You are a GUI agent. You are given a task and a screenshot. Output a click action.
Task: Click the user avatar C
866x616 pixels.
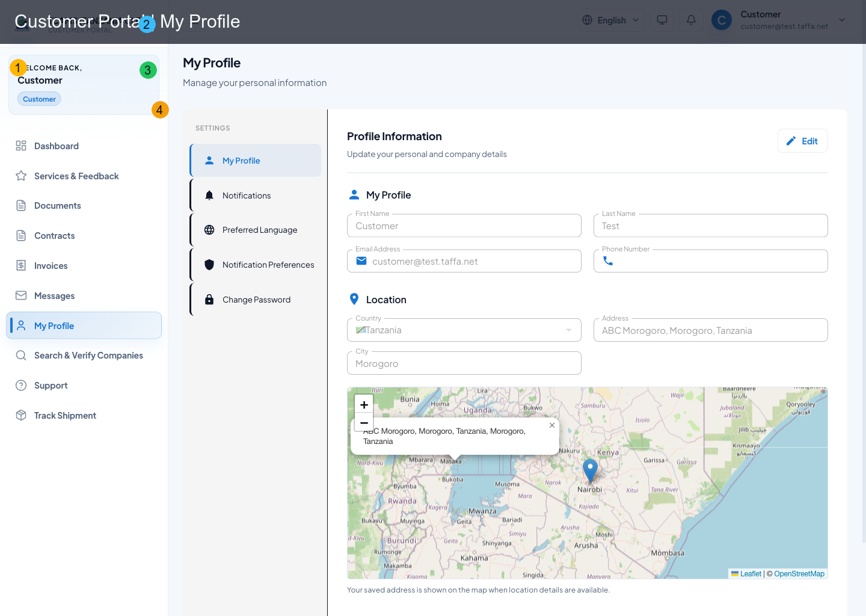pos(722,20)
